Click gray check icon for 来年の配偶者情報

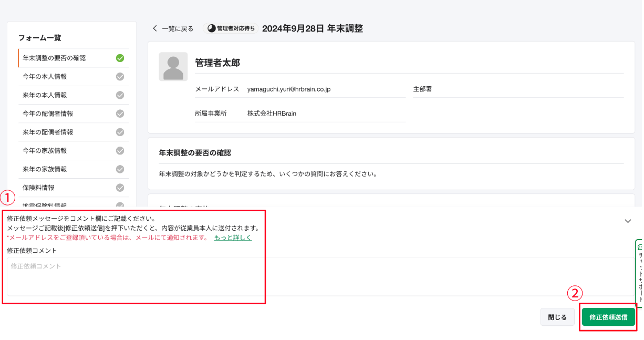120,132
